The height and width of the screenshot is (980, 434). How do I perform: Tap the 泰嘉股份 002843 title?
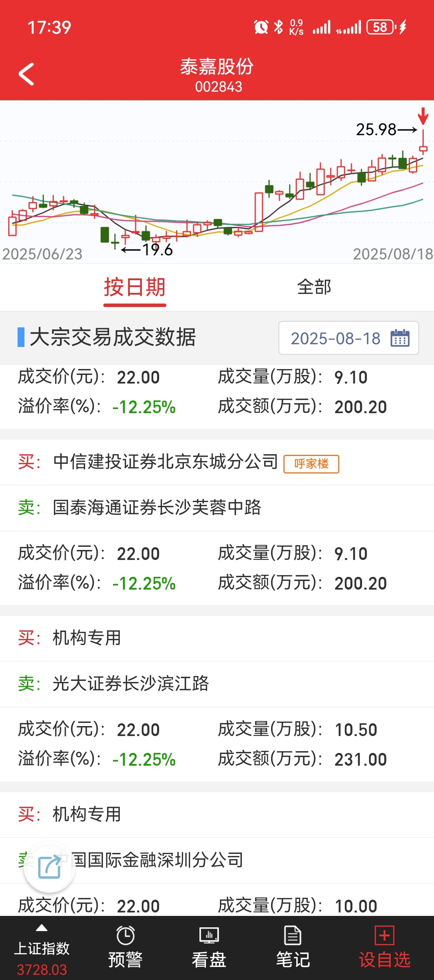point(217,75)
